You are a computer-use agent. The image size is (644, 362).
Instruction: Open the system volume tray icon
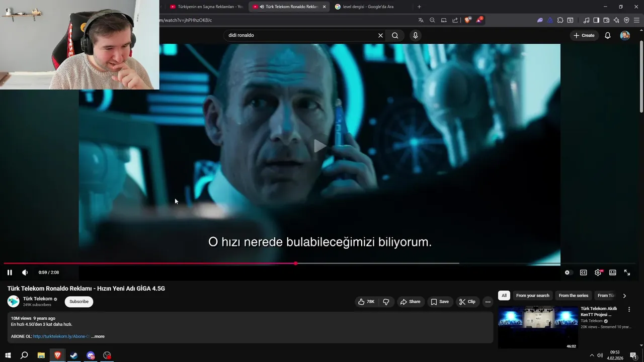tap(600, 355)
